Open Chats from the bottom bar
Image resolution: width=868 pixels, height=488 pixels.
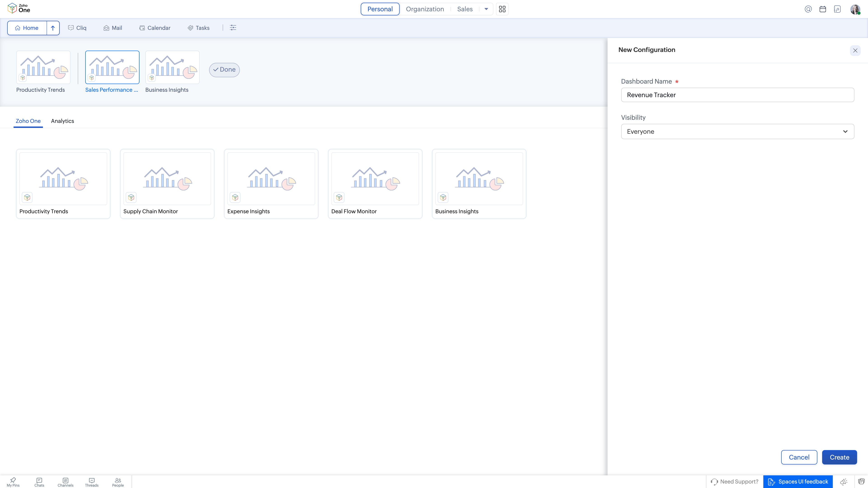(x=39, y=482)
